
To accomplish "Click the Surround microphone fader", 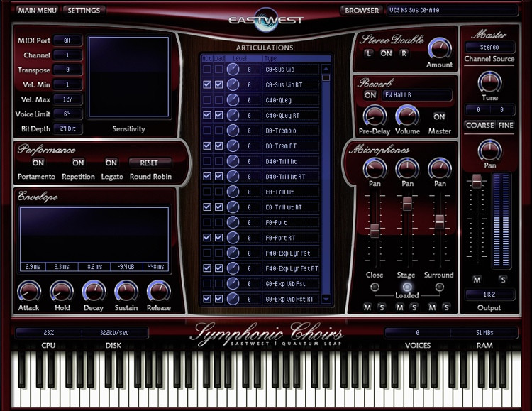I will [440, 221].
